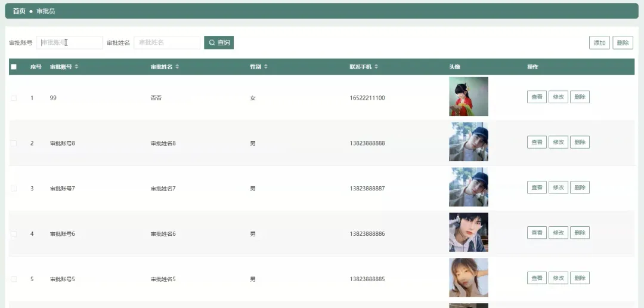The image size is (644, 308).
Task: Toggle the select-all header checkbox
Action: [14, 67]
